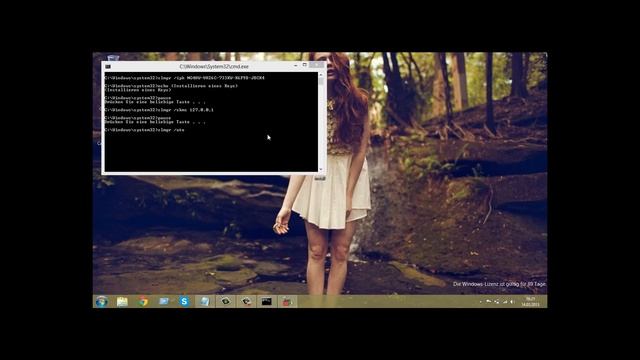The image size is (640, 360).
Task: Maximize the cmd.exe window
Action: 304,65
